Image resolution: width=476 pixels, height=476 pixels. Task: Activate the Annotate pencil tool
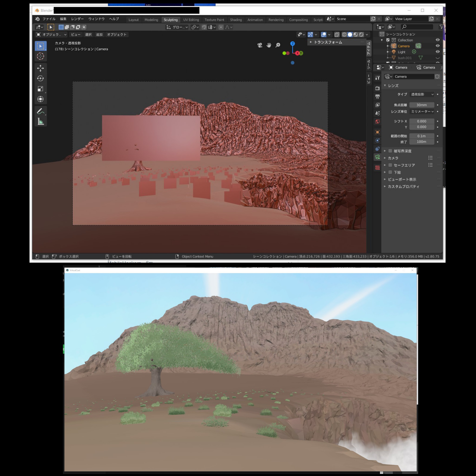(x=40, y=111)
